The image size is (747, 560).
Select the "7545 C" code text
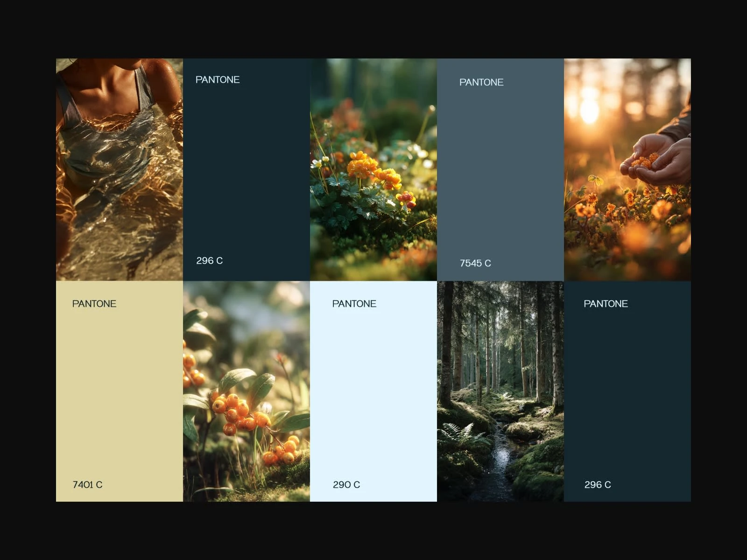pos(475,263)
